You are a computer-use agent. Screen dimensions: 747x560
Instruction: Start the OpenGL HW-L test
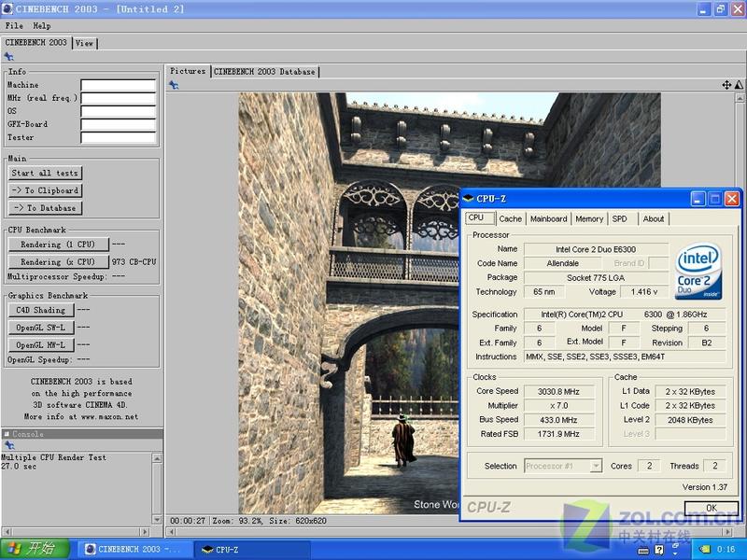pos(41,344)
